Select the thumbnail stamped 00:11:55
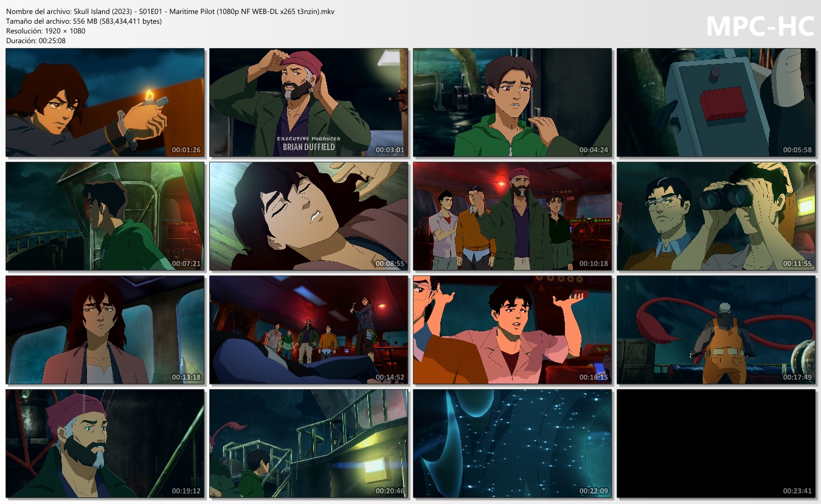Image resolution: width=821 pixels, height=504 pixels. click(x=716, y=216)
